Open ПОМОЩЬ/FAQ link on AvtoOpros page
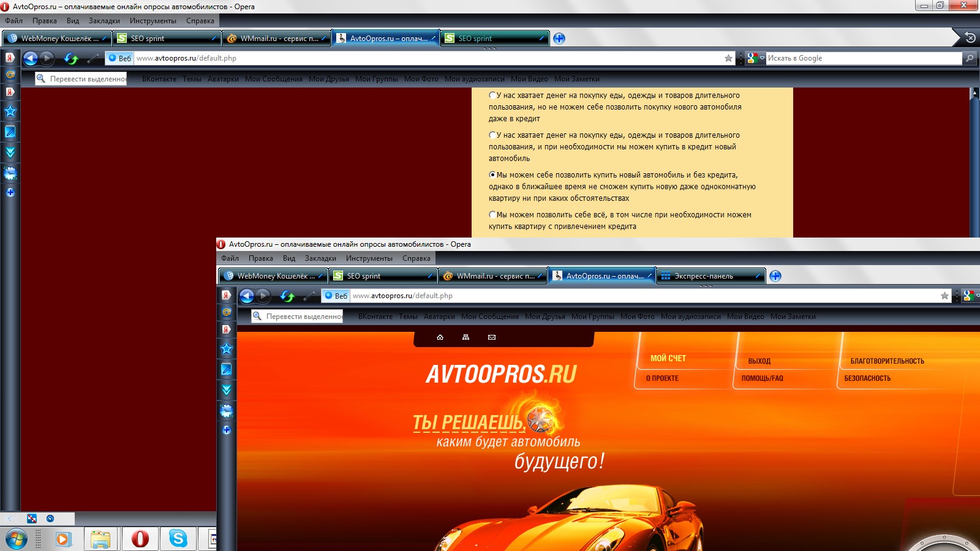980x551 pixels. [x=763, y=378]
